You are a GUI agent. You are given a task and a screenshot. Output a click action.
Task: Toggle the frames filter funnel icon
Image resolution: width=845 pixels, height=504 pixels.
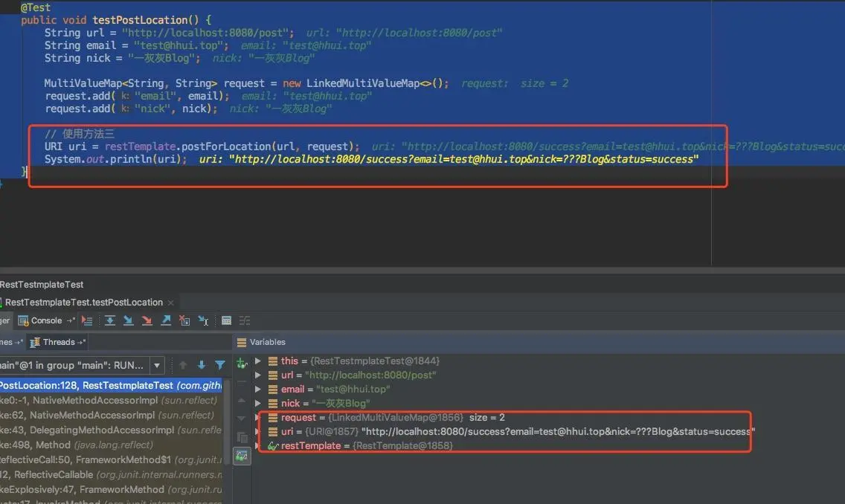(220, 365)
